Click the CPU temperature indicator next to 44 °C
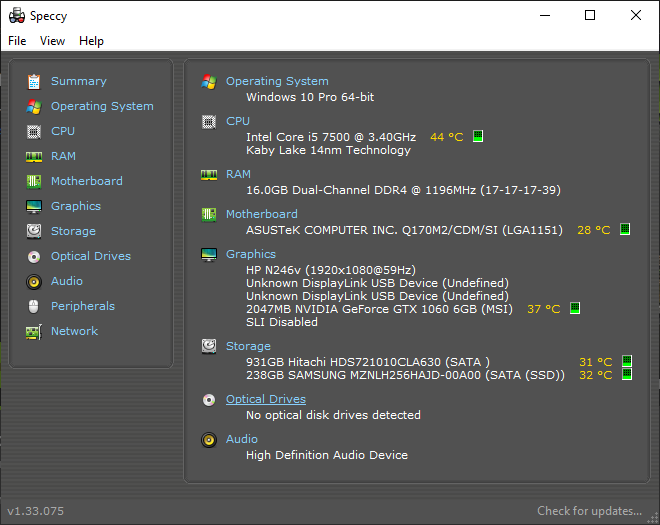This screenshot has width=660, height=525. coord(478,136)
